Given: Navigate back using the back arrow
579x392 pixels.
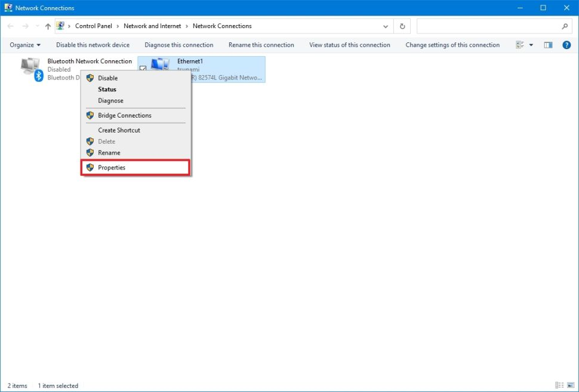Looking at the screenshot, I should [10, 26].
